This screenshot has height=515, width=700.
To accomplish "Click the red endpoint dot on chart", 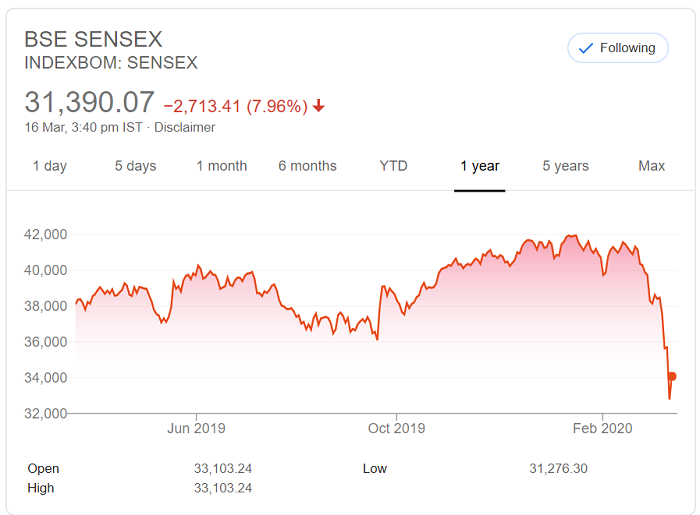I will (x=672, y=377).
